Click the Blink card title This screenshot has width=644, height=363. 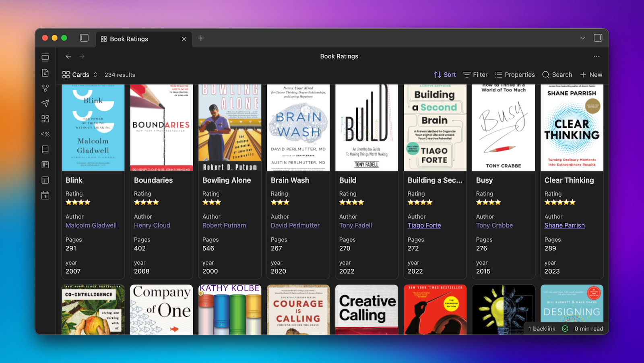coord(74,180)
